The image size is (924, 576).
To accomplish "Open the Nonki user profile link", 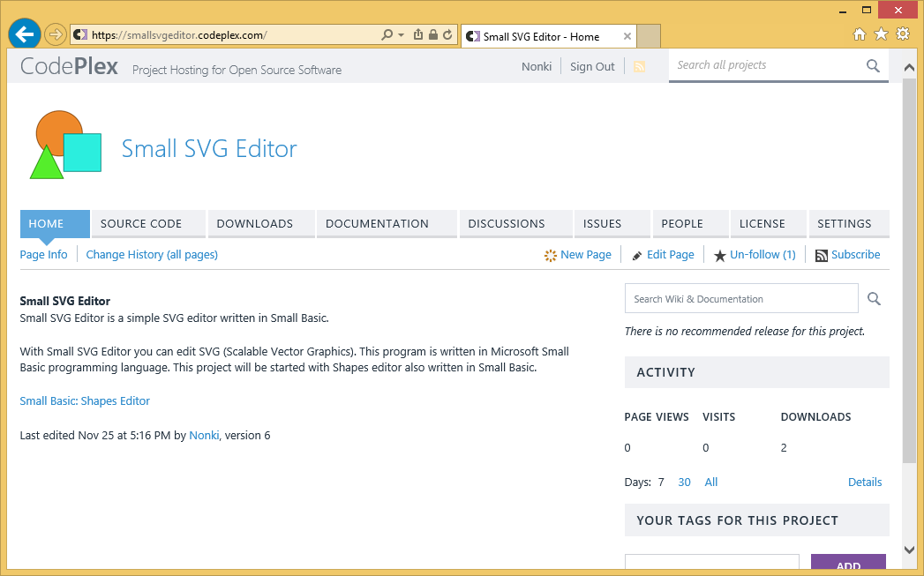I will [537, 66].
